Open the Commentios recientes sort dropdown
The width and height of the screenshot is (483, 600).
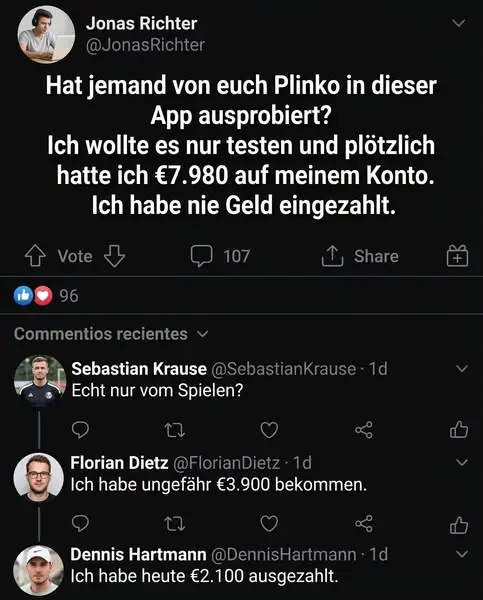click(111, 334)
